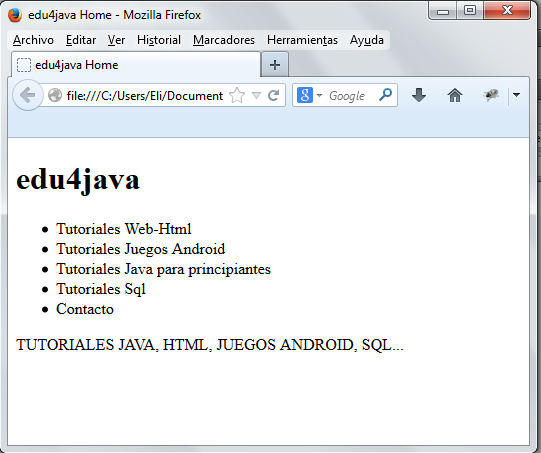Go to the home page icon
Image resolution: width=541 pixels, height=453 pixels.
[455, 95]
